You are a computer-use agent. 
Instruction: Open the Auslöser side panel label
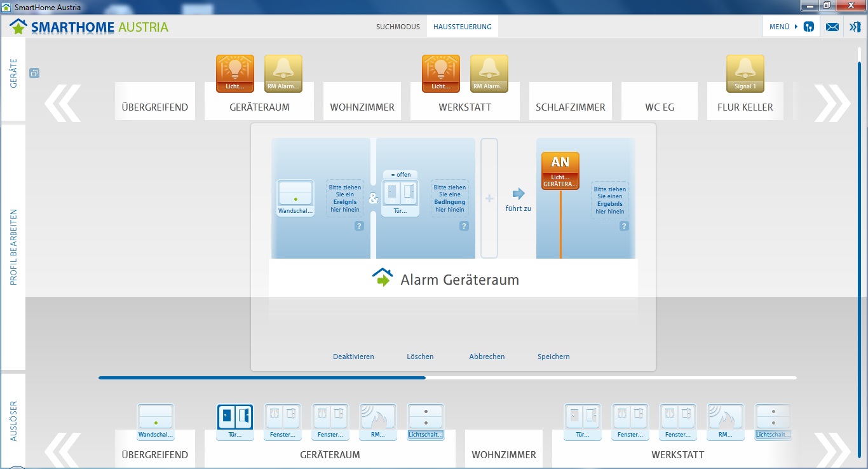13,420
